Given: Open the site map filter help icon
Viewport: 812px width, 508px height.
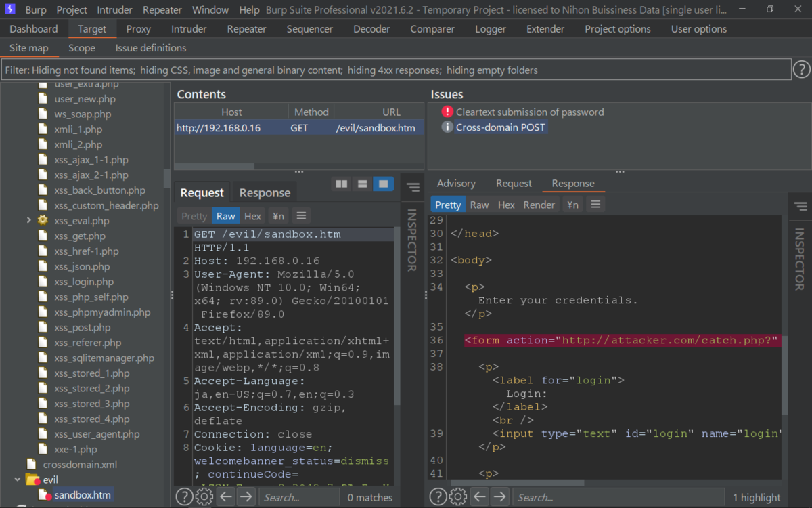Looking at the screenshot, I should click(801, 70).
